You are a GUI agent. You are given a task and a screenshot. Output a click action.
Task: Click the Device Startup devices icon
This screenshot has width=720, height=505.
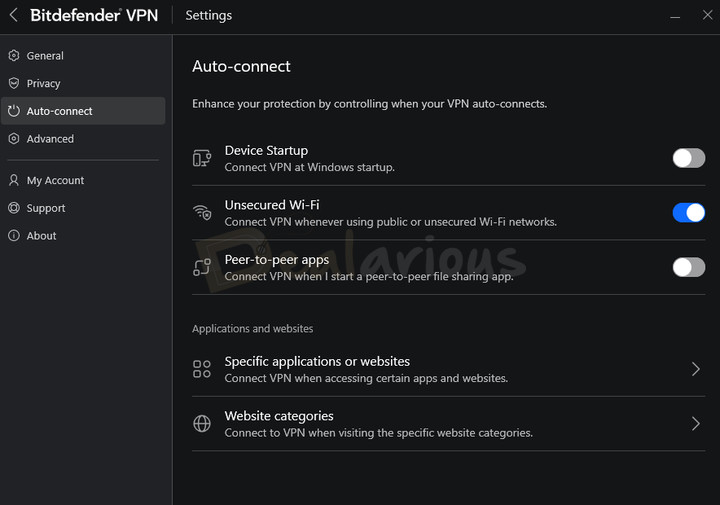click(x=202, y=158)
